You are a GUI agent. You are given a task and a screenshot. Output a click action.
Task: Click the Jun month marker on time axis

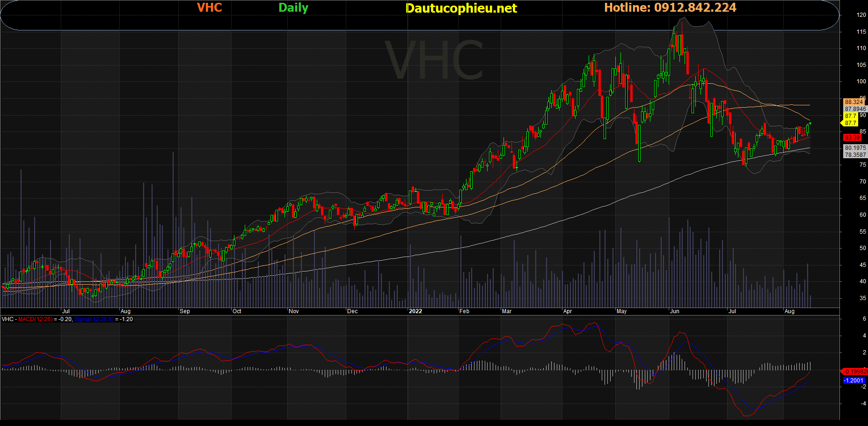pyautogui.click(x=674, y=311)
